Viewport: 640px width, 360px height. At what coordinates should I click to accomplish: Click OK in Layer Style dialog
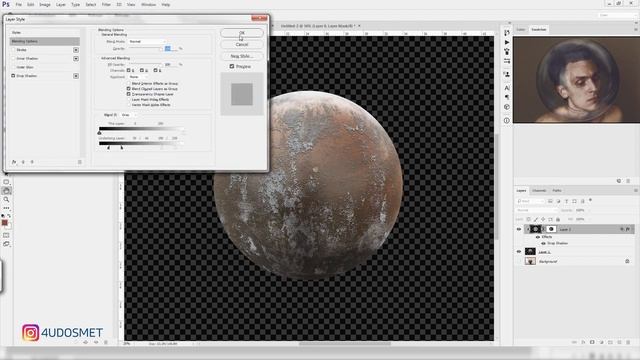pyautogui.click(x=242, y=33)
